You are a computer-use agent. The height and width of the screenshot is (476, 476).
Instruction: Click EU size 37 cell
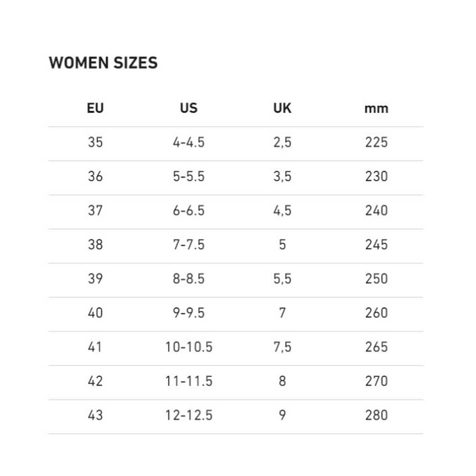click(95, 210)
